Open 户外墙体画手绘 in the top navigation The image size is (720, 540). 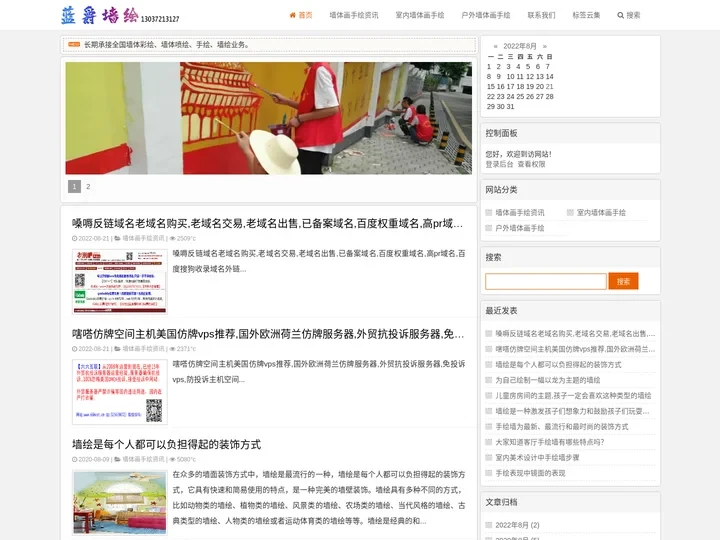[486, 15]
